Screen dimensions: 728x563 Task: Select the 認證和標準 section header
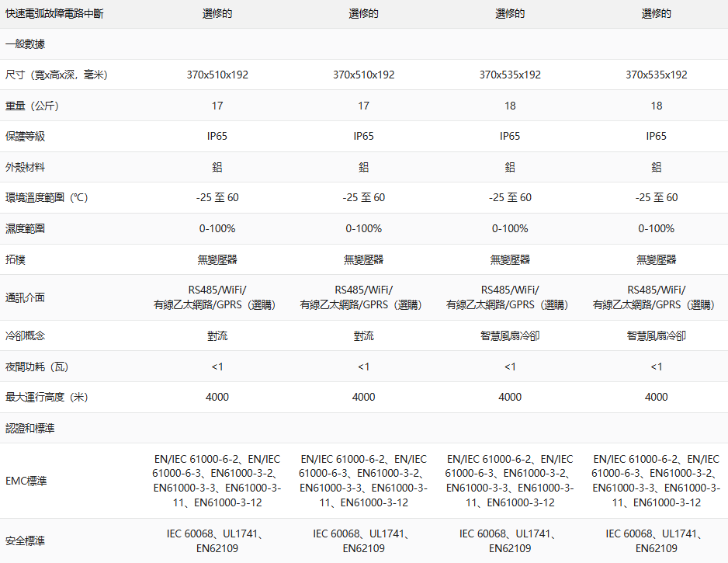click(29, 428)
